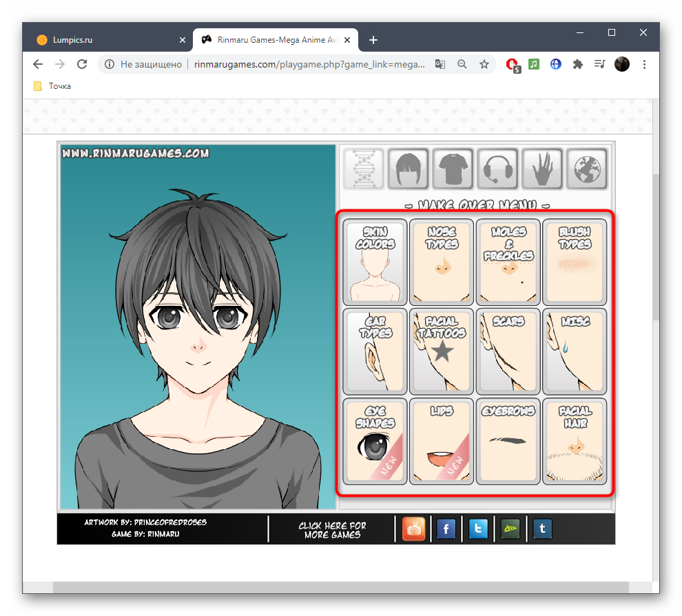Select the Blush Types tile
682x616 pixels.
(575, 262)
